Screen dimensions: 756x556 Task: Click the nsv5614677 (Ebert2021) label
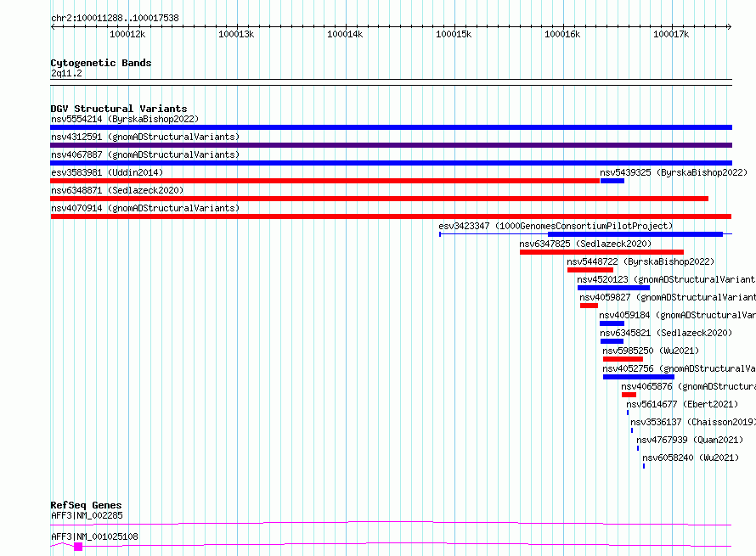[x=682, y=404]
